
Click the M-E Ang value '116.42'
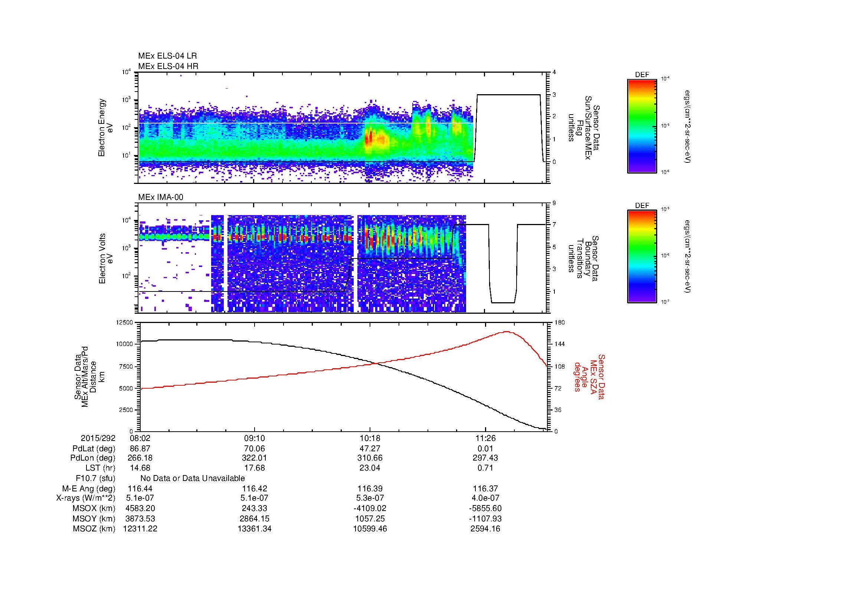pyautogui.click(x=255, y=488)
